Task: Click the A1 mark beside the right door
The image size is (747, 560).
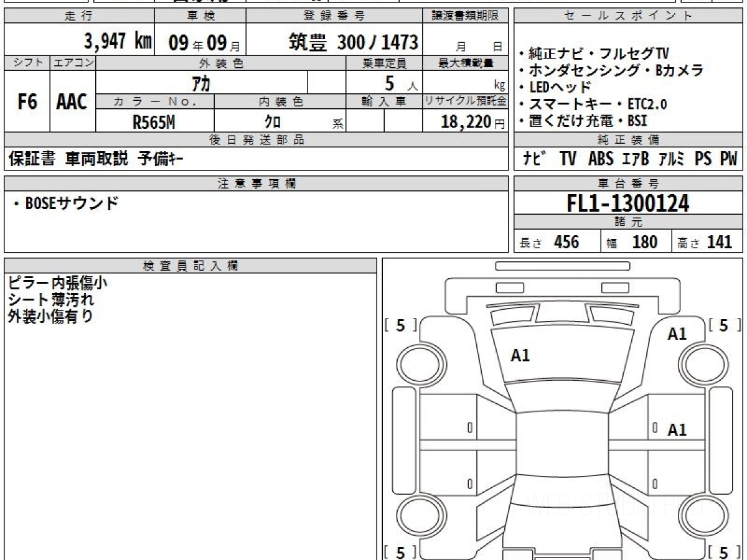Action: tap(677, 429)
